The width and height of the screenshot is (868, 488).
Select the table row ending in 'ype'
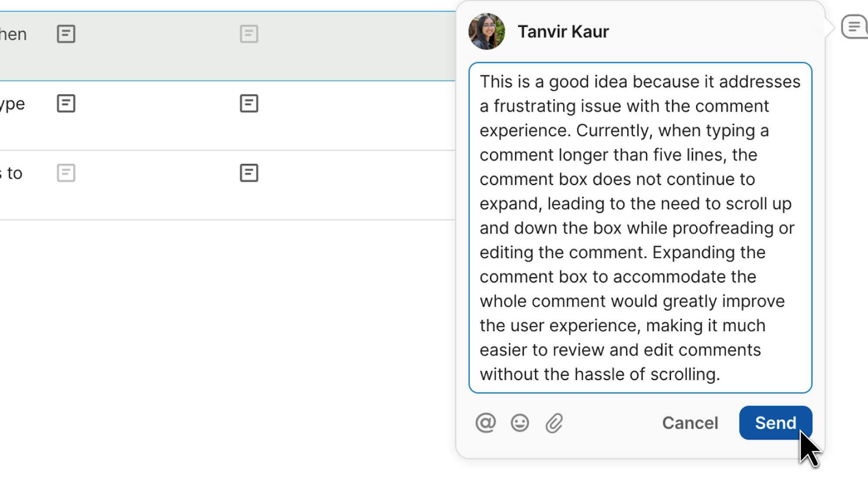tap(347, 115)
